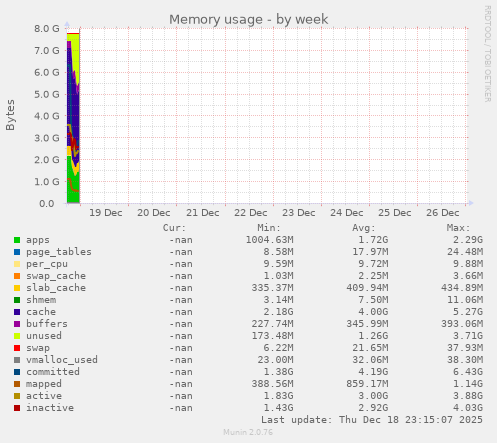Viewport: 497px width, 443px height.
Task: Click the inactive legend color swatch
Action: tap(17, 408)
